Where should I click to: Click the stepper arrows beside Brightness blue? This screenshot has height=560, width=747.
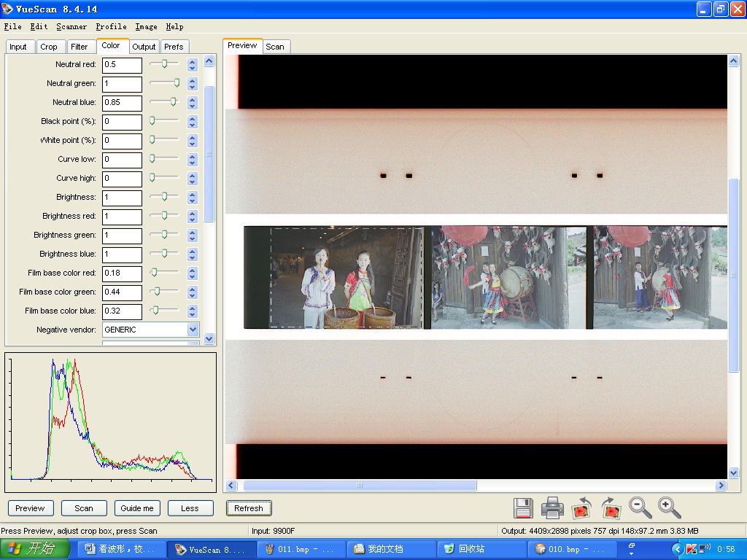click(193, 254)
